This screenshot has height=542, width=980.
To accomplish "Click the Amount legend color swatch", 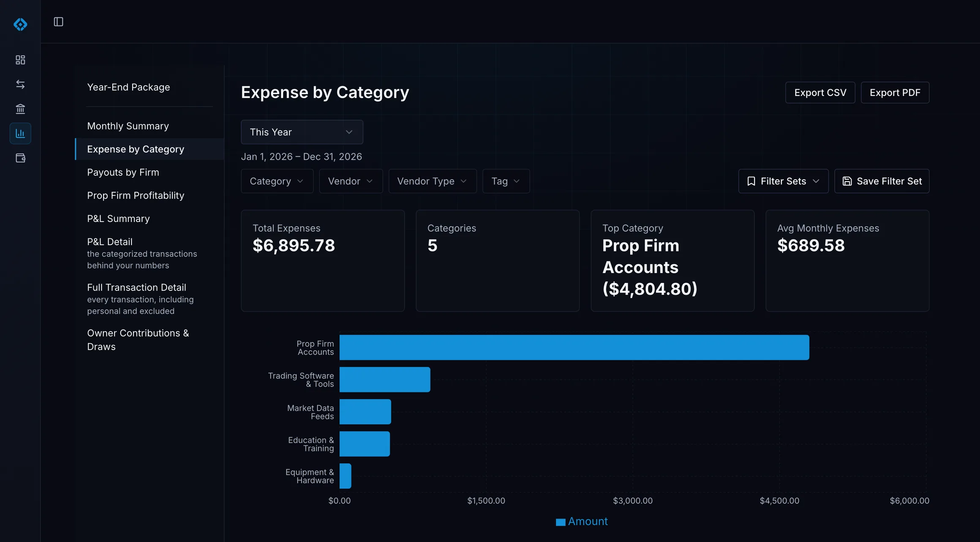I will point(561,522).
